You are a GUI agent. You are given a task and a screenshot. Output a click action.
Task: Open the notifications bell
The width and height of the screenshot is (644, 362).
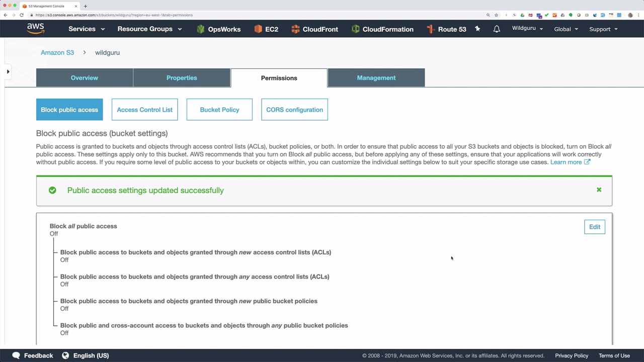point(497,29)
